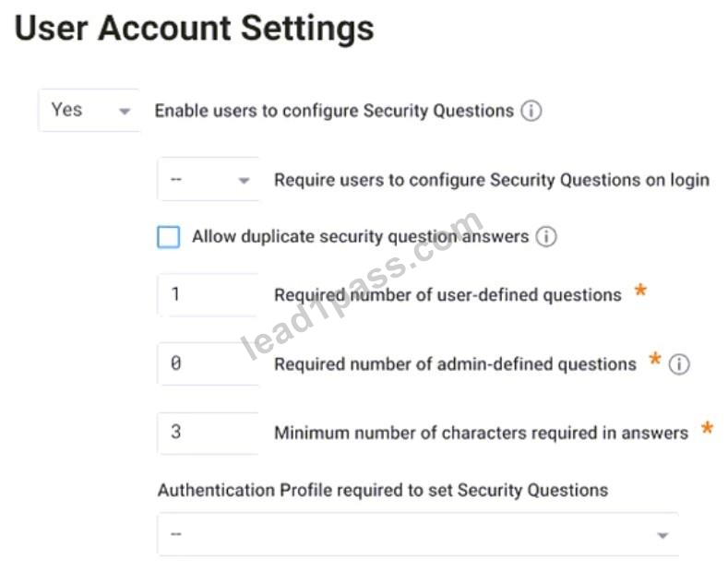
Task: Click Enable users to configure Security Questions label
Action: tap(334, 111)
